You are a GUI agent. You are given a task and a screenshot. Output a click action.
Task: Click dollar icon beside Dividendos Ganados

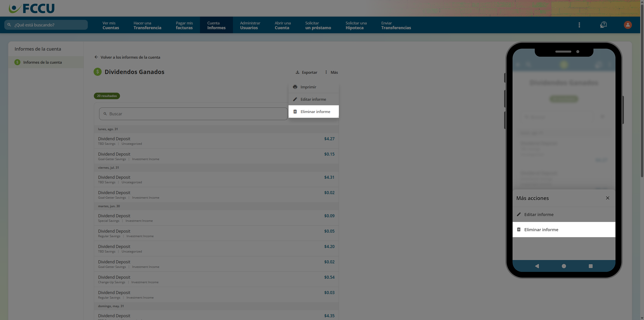(x=98, y=72)
